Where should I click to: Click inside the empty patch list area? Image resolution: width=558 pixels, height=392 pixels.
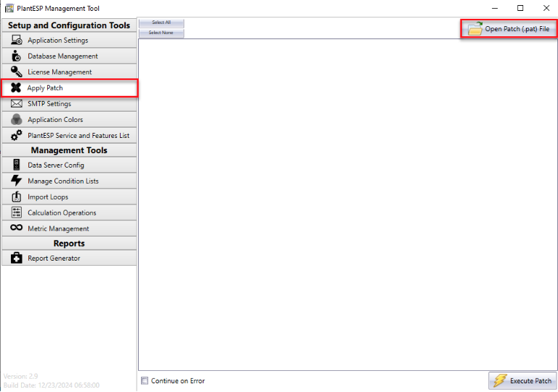click(348, 205)
